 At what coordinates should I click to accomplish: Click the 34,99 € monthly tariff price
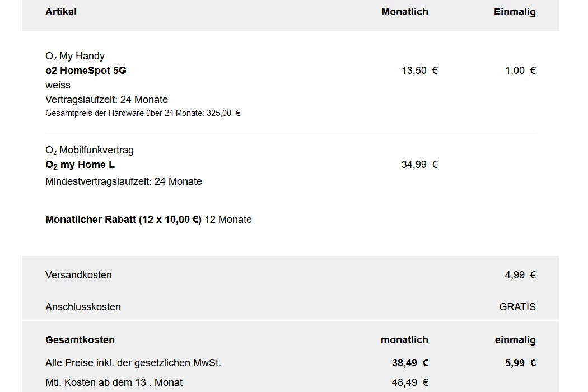(419, 165)
